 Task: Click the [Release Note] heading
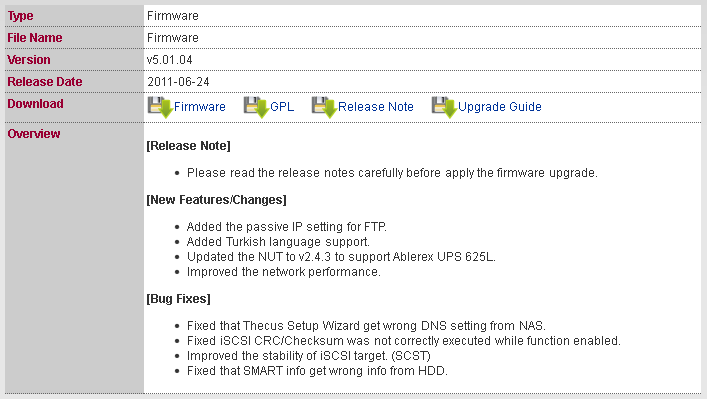188,146
